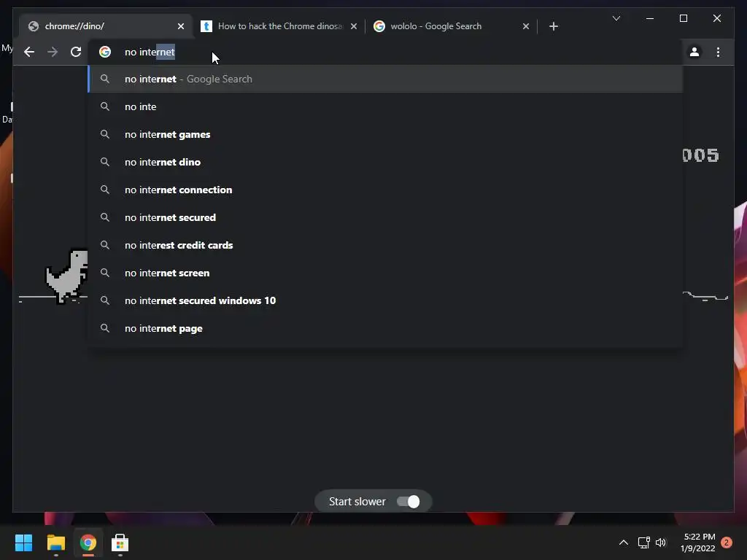Close the How to hack the Chrome dinosaur tab
Image resolution: width=747 pixels, height=560 pixels.
pyautogui.click(x=354, y=26)
